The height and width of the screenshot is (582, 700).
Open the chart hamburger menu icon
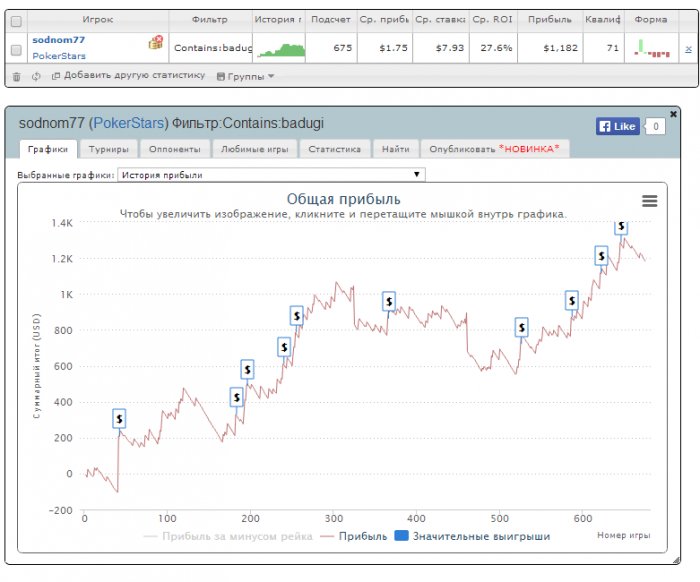click(650, 201)
